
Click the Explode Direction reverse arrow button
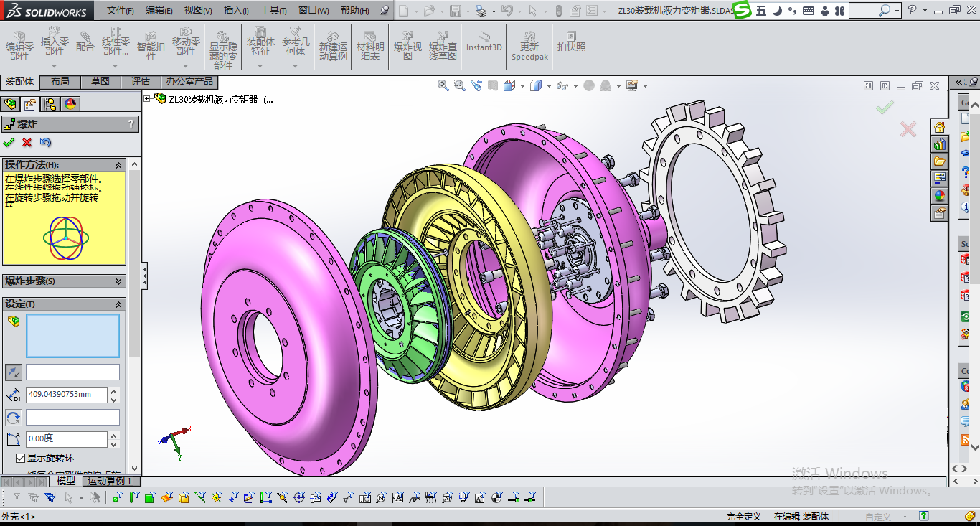(14, 372)
